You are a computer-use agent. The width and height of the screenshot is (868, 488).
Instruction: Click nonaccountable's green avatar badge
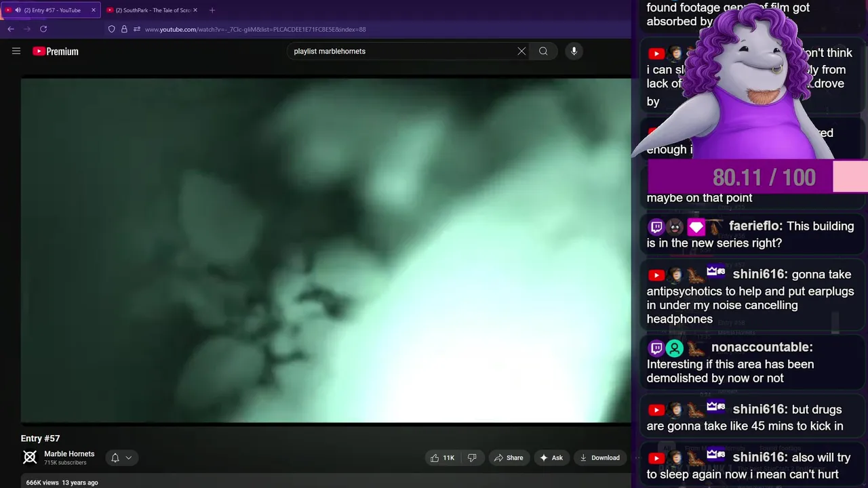(x=675, y=348)
